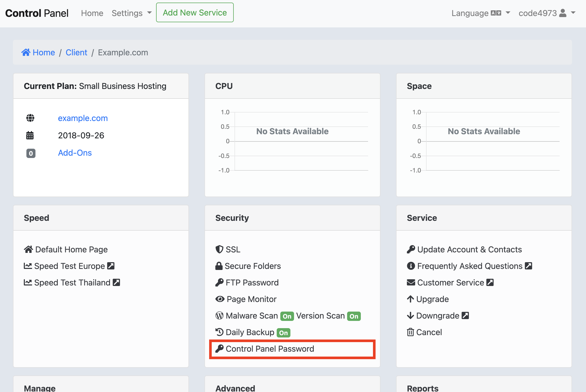Screen dimensions: 586x392
Task: Open Update Account & Contacts
Action: tap(470, 249)
